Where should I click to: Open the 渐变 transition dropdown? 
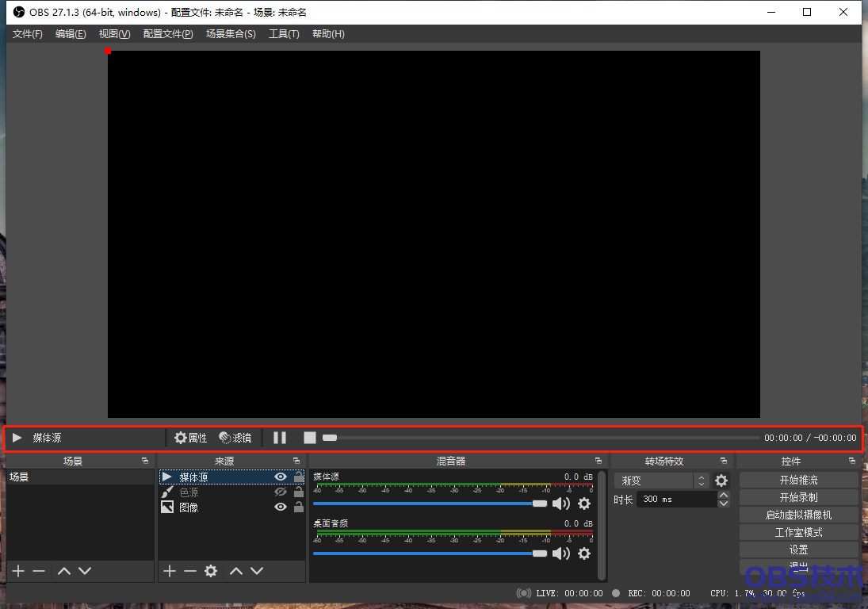click(x=662, y=481)
